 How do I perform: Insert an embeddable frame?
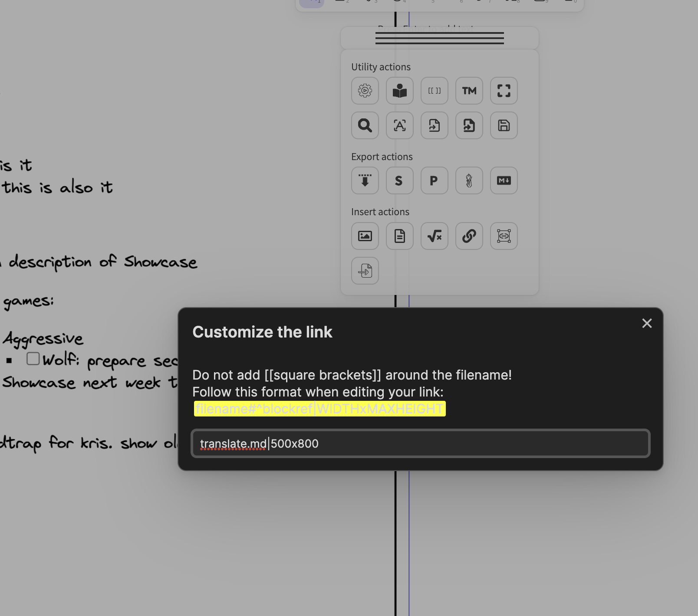point(504,236)
